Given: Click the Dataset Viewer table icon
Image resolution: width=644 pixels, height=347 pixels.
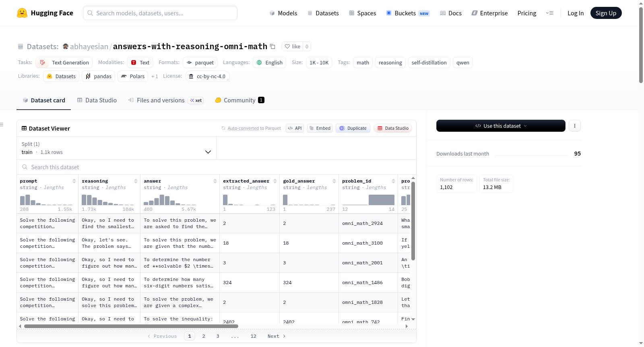Looking at the screenshot, I should 24,128.
